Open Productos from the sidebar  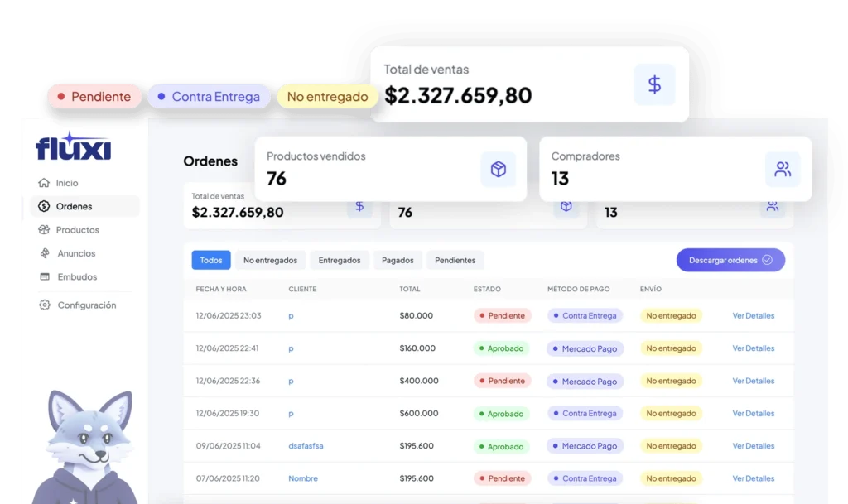(77, 229)
